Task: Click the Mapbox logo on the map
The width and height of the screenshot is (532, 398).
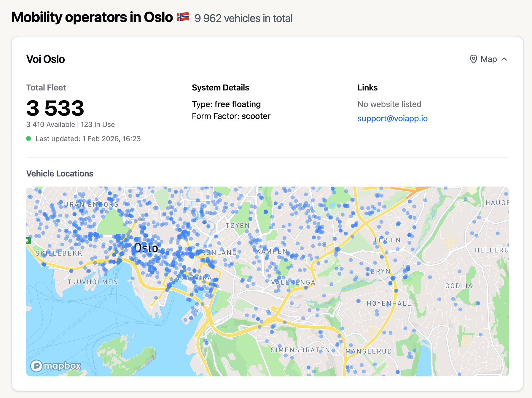Action: [x=56, y=366]
